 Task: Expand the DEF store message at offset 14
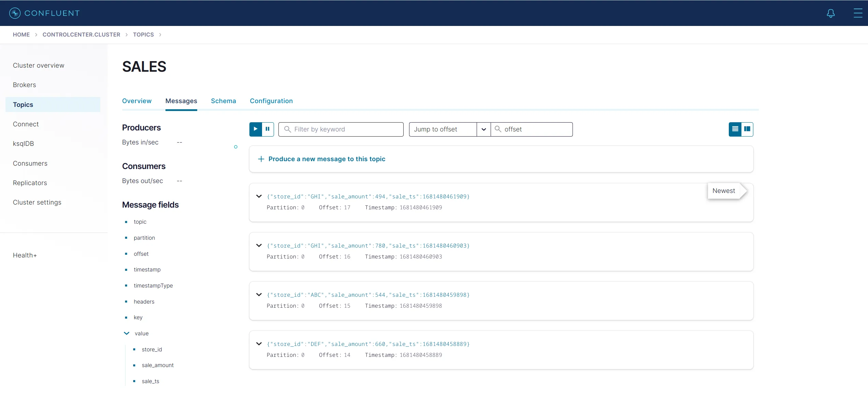pyautogui.click(x=259, y=344)
